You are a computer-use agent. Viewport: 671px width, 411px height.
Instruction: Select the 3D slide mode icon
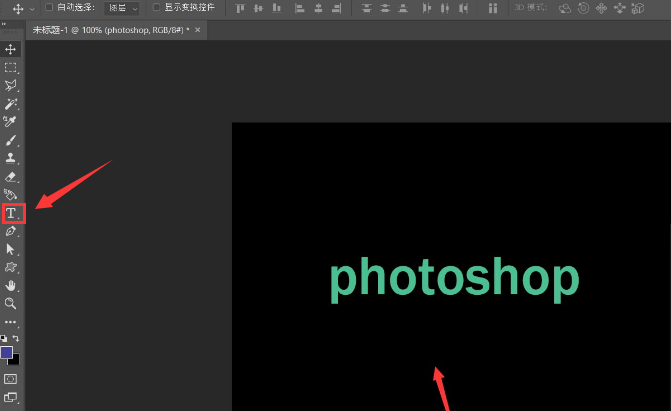click(x=620, y=8)
